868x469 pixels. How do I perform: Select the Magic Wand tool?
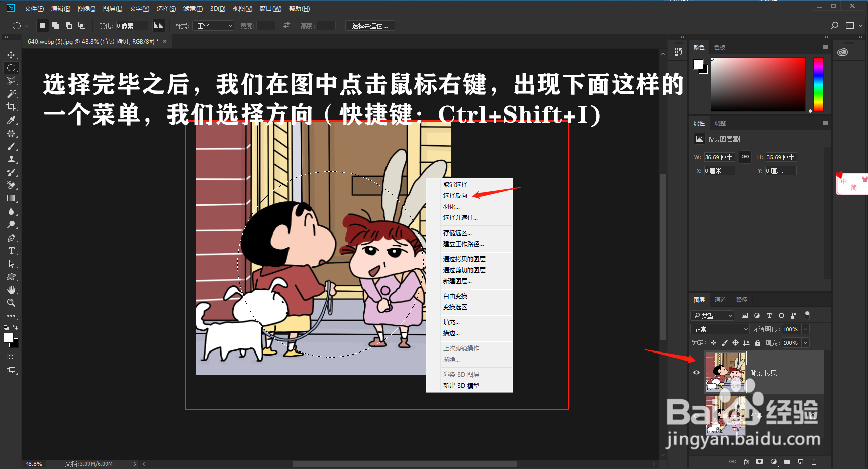click(11, 94)
